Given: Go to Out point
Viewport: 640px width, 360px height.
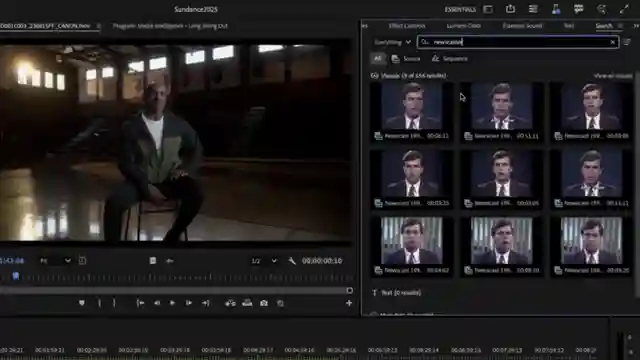Looking at the screenshot, I should pyautogui.click(x=206, y=303).
